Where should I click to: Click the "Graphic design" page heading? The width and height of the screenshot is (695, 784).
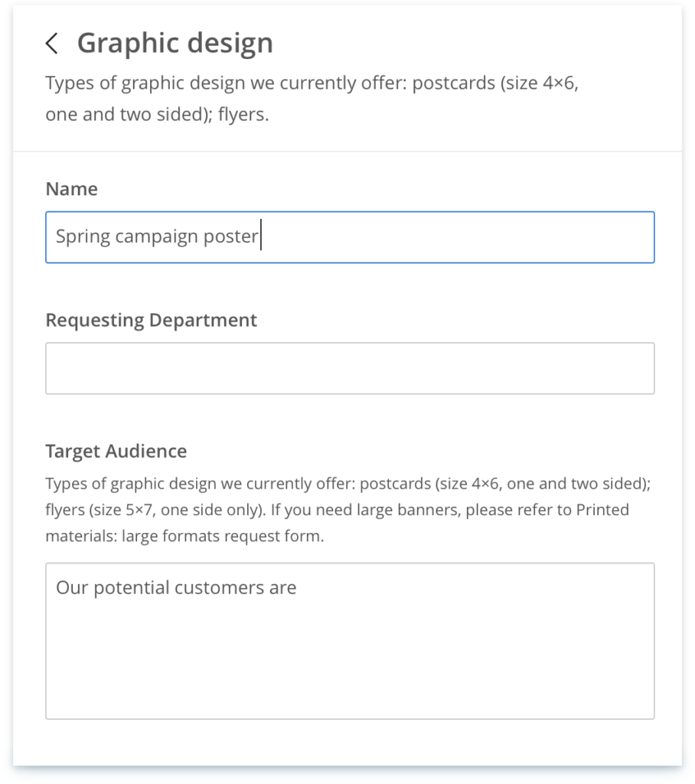coord(175,43)
